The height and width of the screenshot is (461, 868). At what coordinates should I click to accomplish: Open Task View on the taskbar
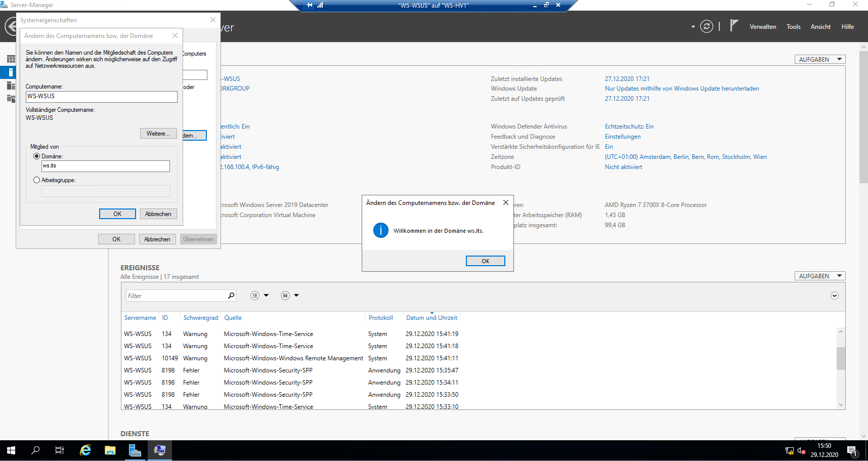pos(60,450)
